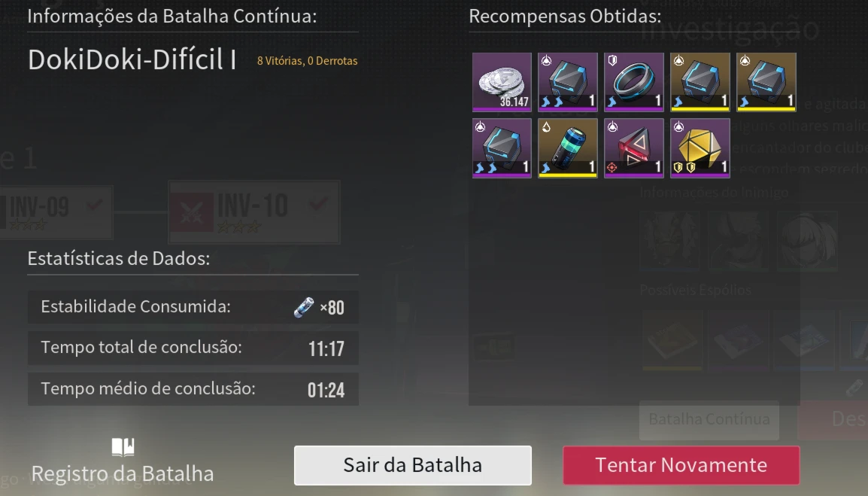
Task: Select the first purple-bordered cube reward
Action: 568,82
